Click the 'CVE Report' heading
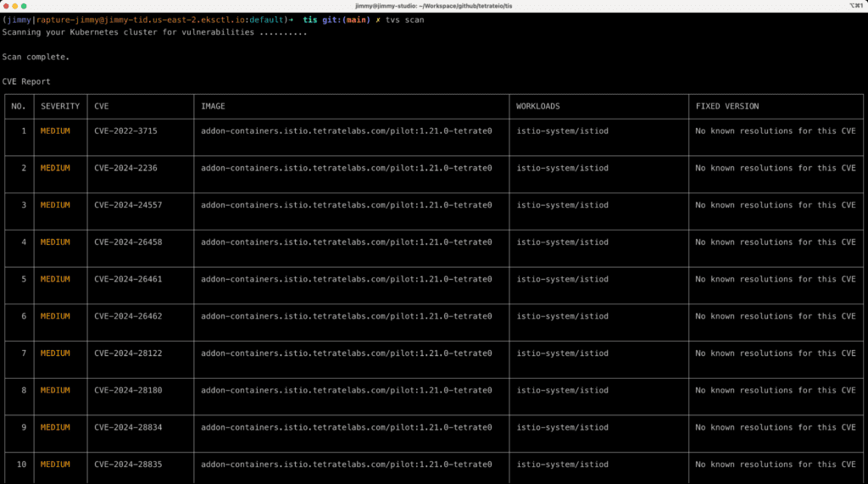Image resolution: width=868 pixels, height=484 pixels. coord(26,81)
